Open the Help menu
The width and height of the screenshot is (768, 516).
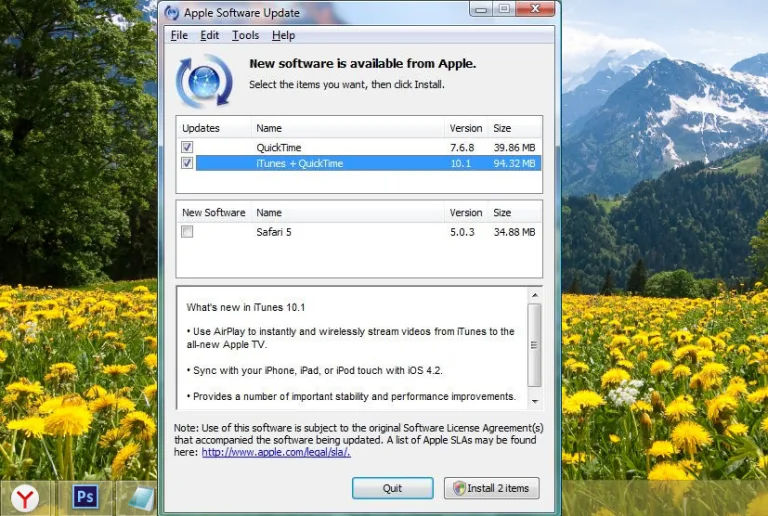click(x=283, y=35)
